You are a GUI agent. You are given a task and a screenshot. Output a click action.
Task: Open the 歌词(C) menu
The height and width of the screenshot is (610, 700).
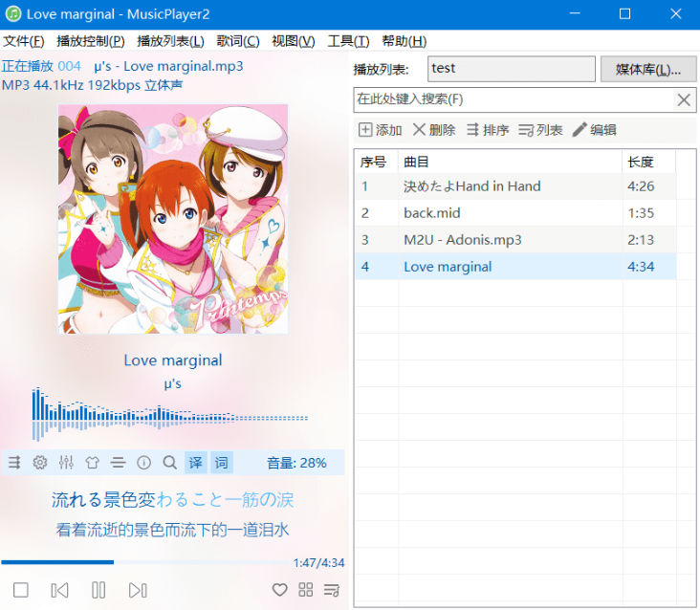(238, 41)
